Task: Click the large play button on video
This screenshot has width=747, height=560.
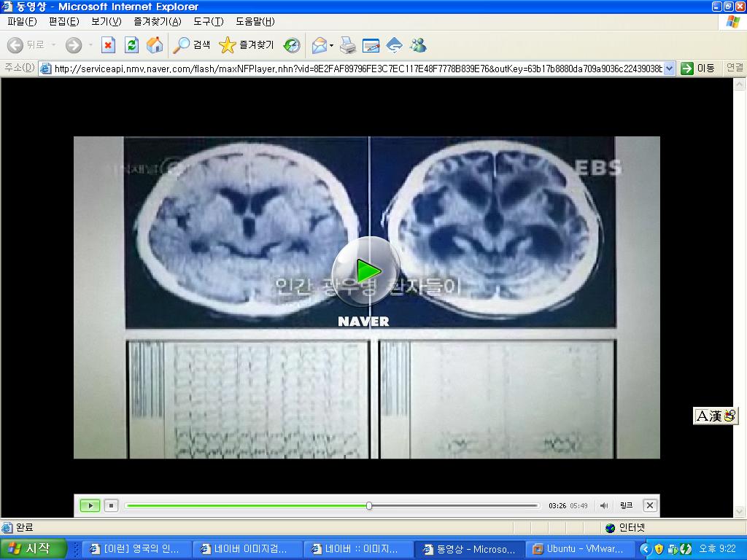Action: (366, 271)
